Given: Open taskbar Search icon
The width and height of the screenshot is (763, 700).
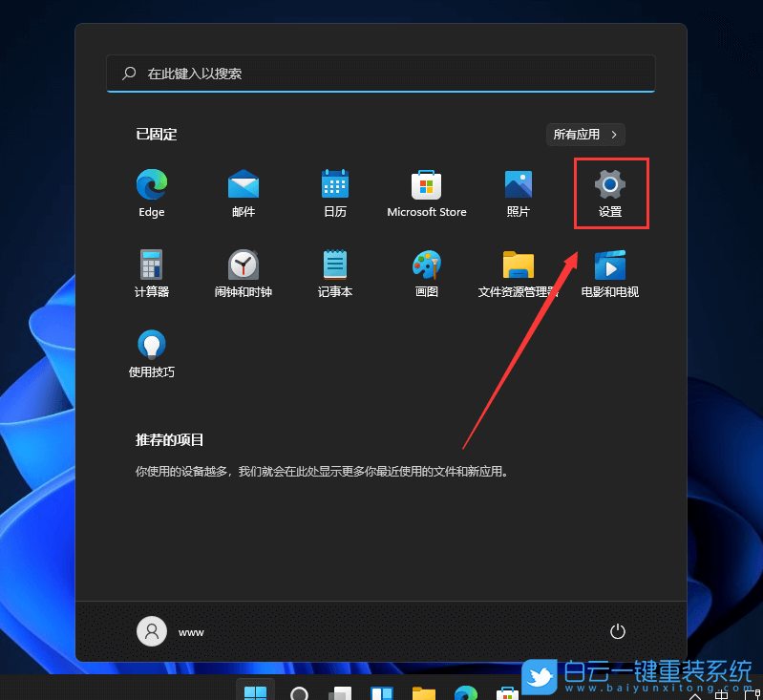Looking at the screenshot, I should [x=299, y=693].
